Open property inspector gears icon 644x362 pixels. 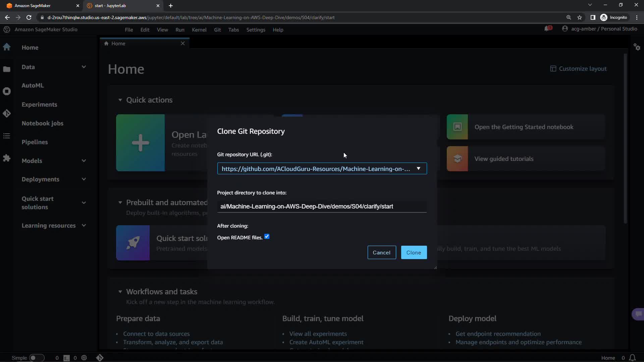pos(637,47)
